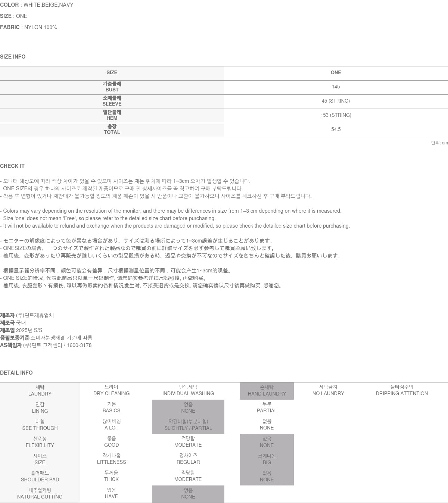Screen dimensions: 448x503
Task: Click the SHOULDER PAD row label
Action: click(40, 477)
